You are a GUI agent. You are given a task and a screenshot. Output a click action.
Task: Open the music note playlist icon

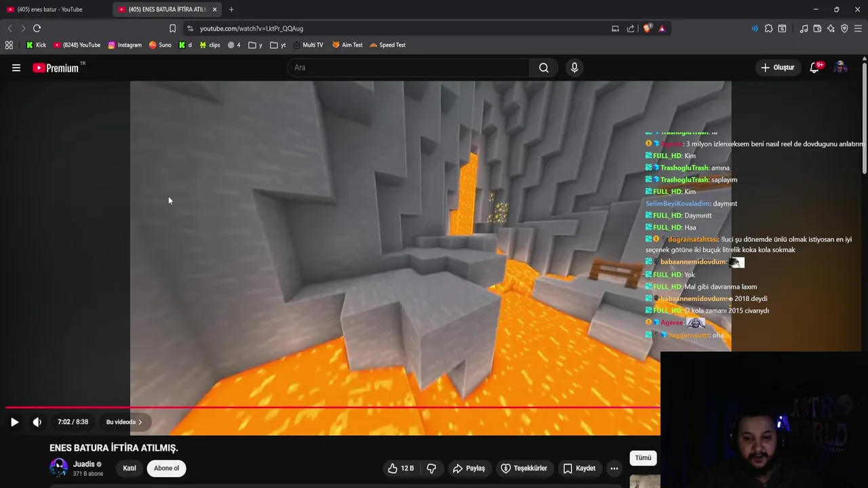(x=804, y=28)
